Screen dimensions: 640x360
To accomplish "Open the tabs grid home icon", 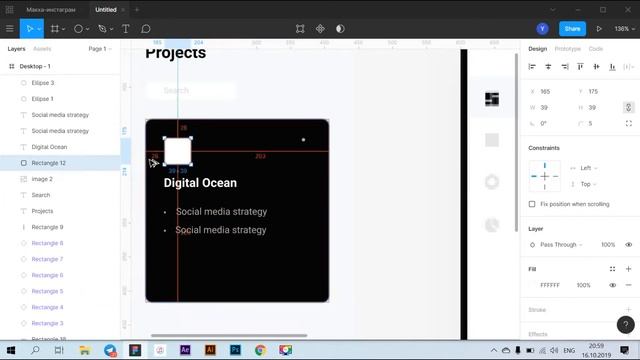I will (9, 9).
